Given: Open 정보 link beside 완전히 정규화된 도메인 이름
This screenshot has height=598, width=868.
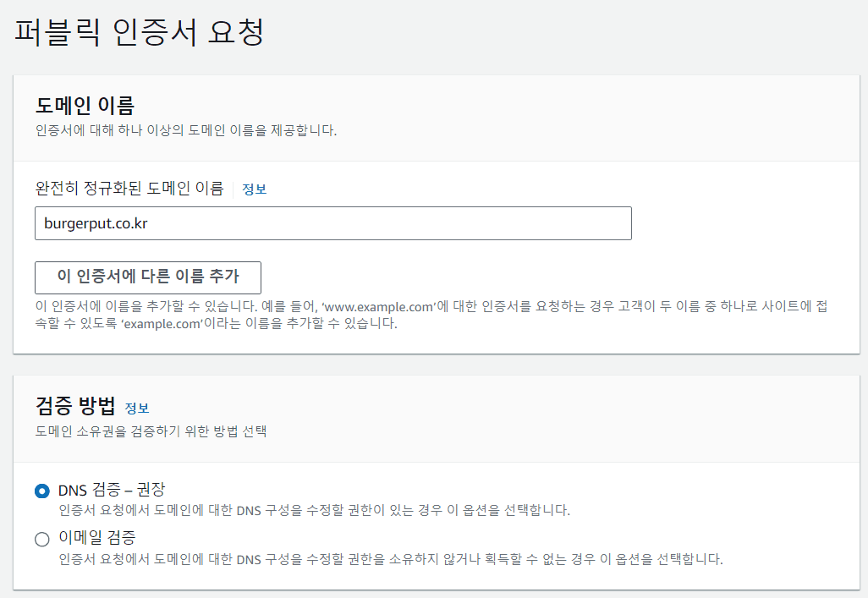Looking at the screenshot, I should pos(254,189).
